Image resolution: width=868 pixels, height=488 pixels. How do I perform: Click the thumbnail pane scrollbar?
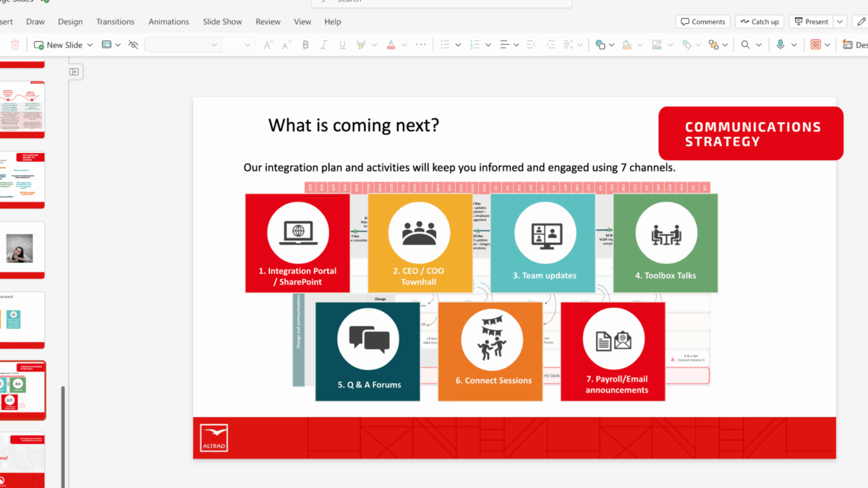[x=62, y=437]
